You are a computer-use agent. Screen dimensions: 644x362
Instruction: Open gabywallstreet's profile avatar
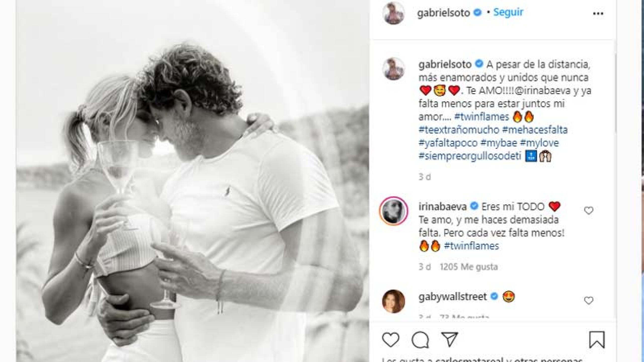[x=393, y=301]
